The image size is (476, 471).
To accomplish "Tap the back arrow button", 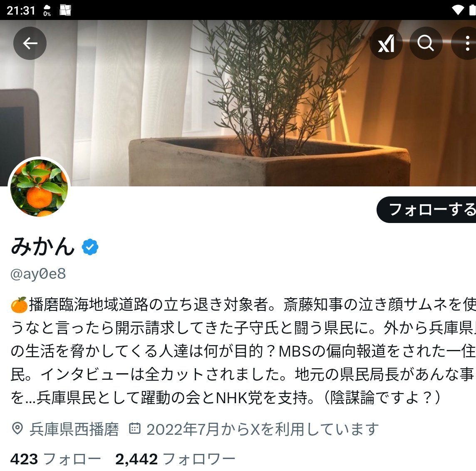I will tap(30, 43).
